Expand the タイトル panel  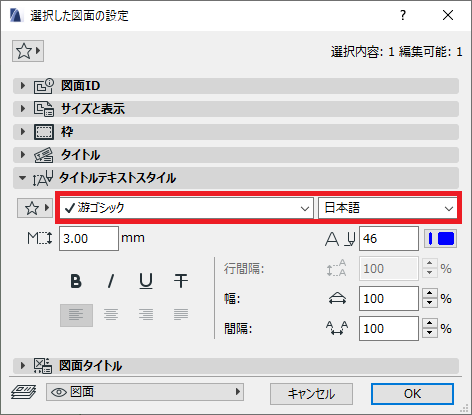pos(23,155)
